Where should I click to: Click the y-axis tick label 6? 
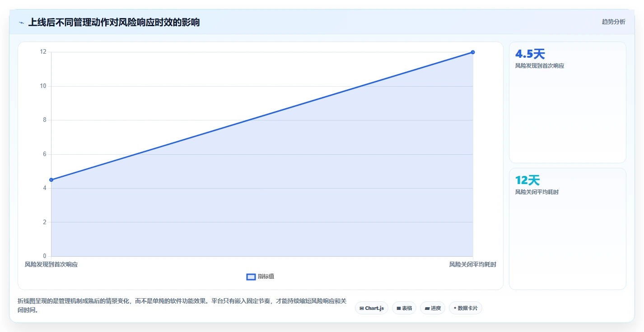click(45, 154)
